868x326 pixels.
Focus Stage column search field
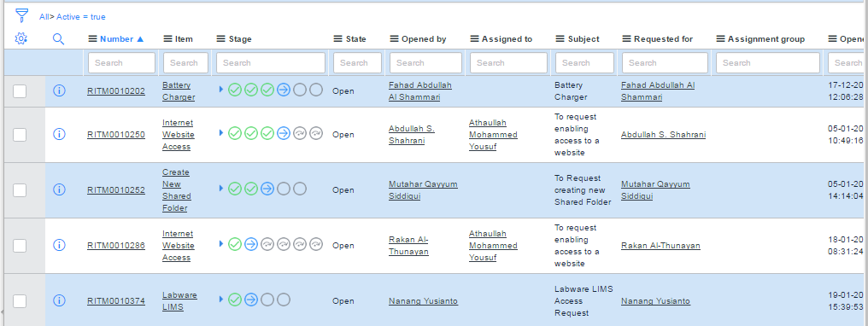(271, 63)
